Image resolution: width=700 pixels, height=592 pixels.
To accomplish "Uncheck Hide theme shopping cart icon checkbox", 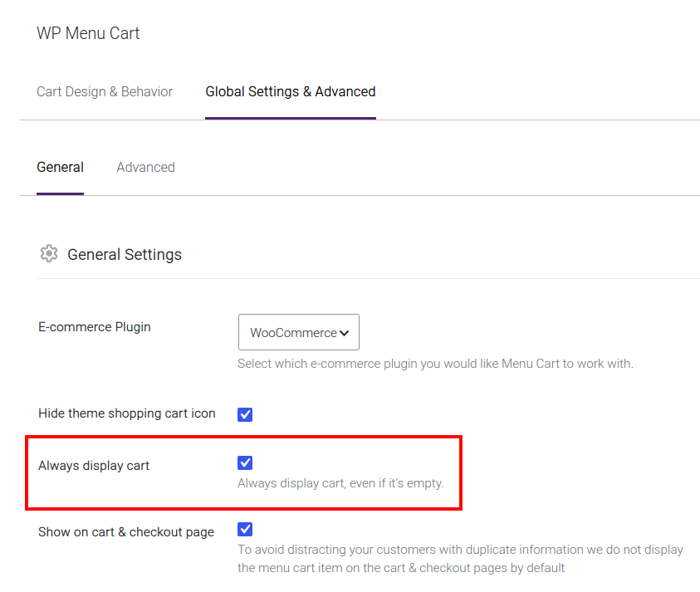I will pos(245,414).
